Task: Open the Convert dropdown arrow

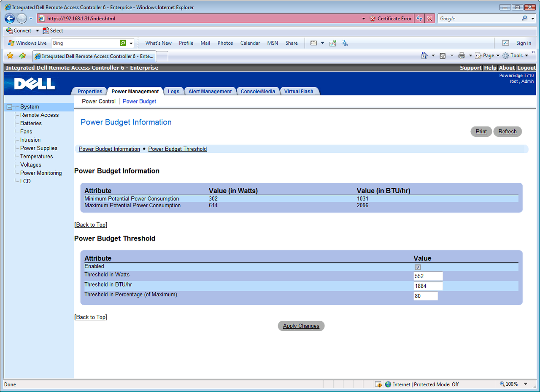Action: point(37,31)
